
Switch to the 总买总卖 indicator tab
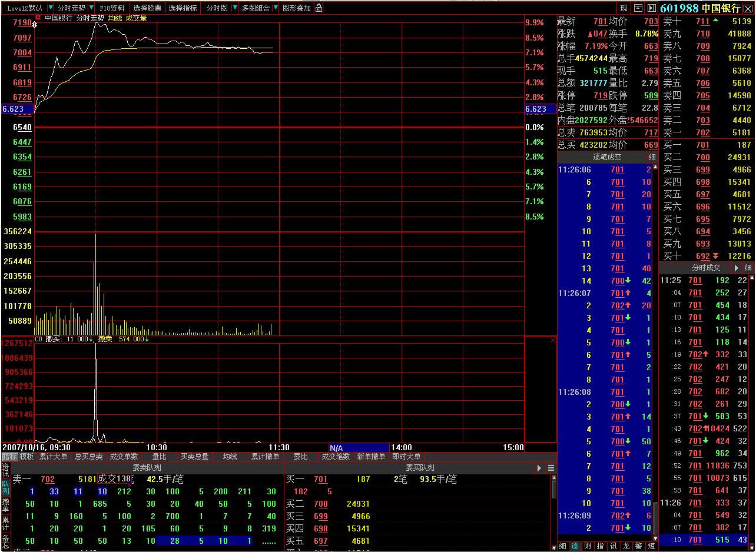(89, 457)
